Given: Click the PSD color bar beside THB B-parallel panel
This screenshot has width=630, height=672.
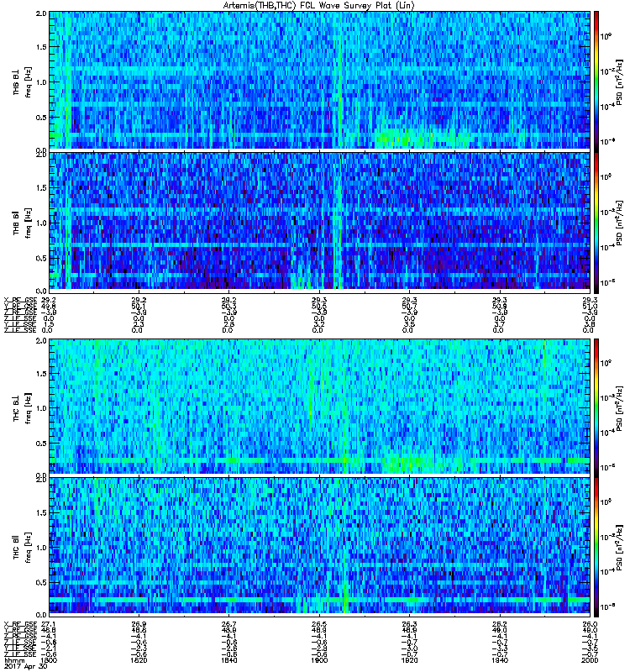Looking at the screenshot, I should (x=596, y=223).
